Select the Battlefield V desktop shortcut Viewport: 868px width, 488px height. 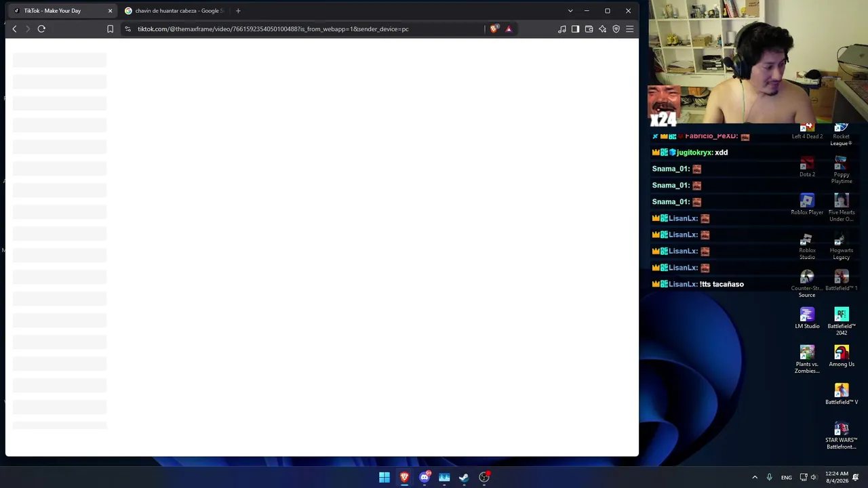click(x=842, y=394)
